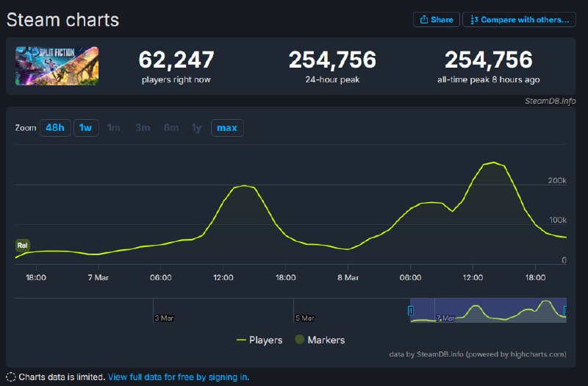Toggle the Markers series in legend
Image resolution: width=588 pixels, height=386 pixels.
(x=320, y=340)
